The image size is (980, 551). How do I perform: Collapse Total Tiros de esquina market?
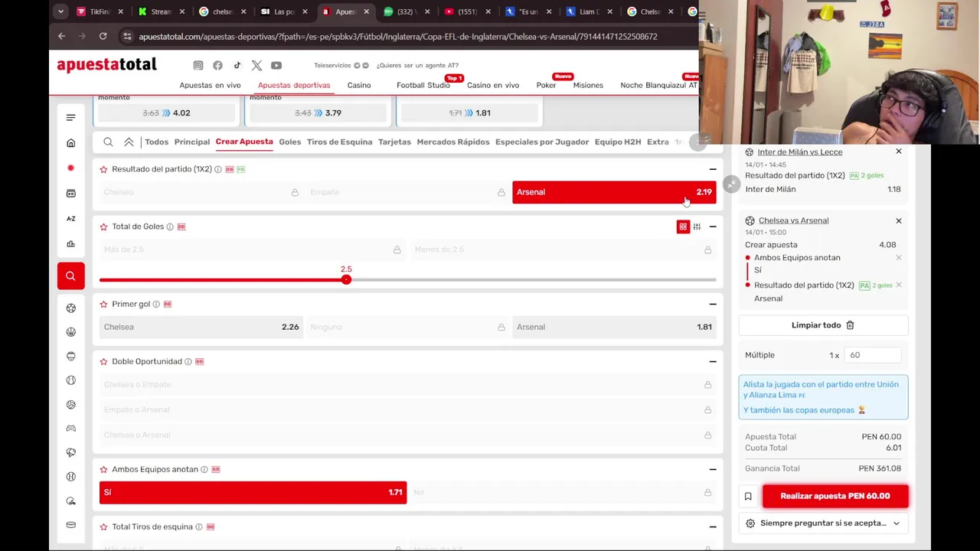pos(713,527)
